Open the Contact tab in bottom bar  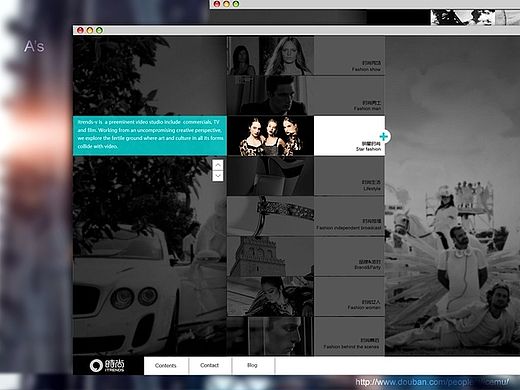click(210, 365)
